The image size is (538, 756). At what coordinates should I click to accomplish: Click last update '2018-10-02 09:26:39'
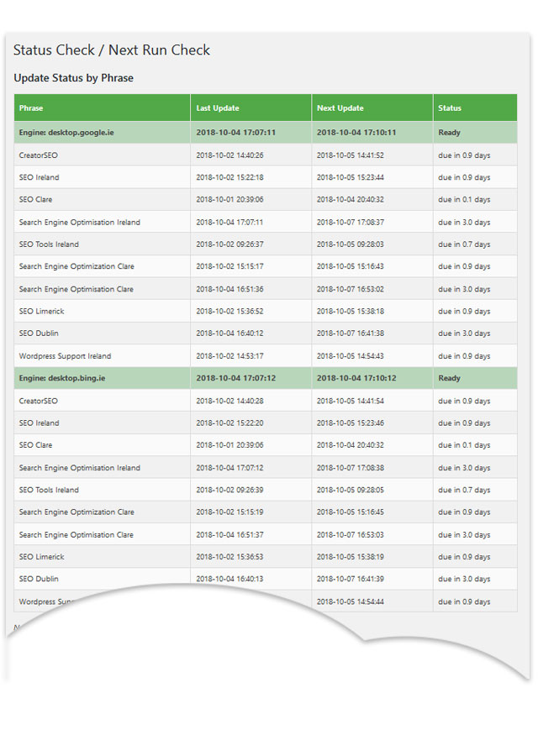[229, 490]
